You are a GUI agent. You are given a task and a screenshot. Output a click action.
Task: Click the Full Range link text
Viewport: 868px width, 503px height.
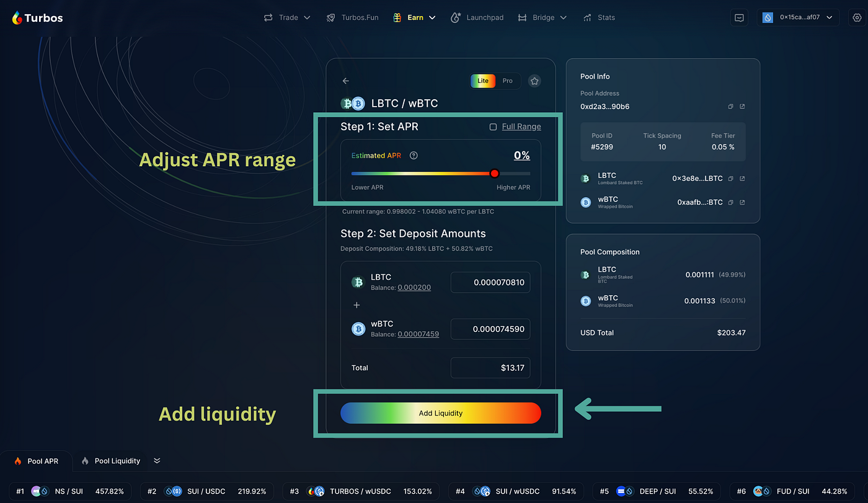[x=521, y=127]
